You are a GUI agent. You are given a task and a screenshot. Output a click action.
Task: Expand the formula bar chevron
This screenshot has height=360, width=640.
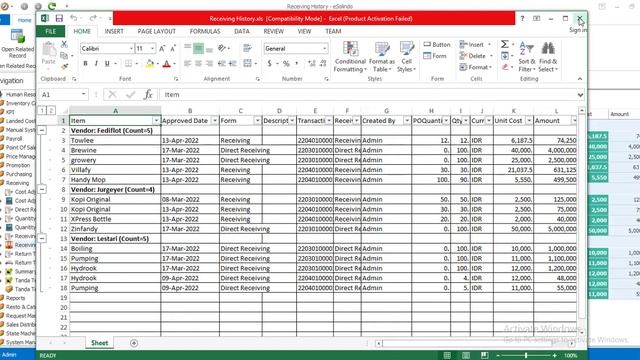[x=580, y=95]
